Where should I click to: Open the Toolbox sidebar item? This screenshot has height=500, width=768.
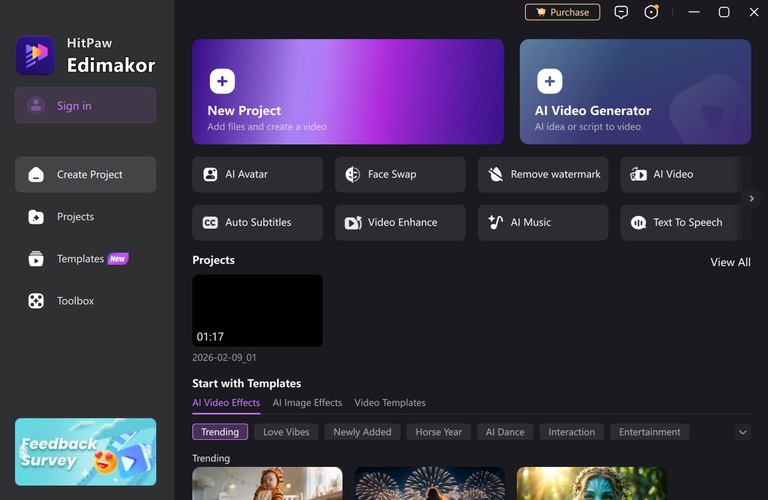[75, 301]
